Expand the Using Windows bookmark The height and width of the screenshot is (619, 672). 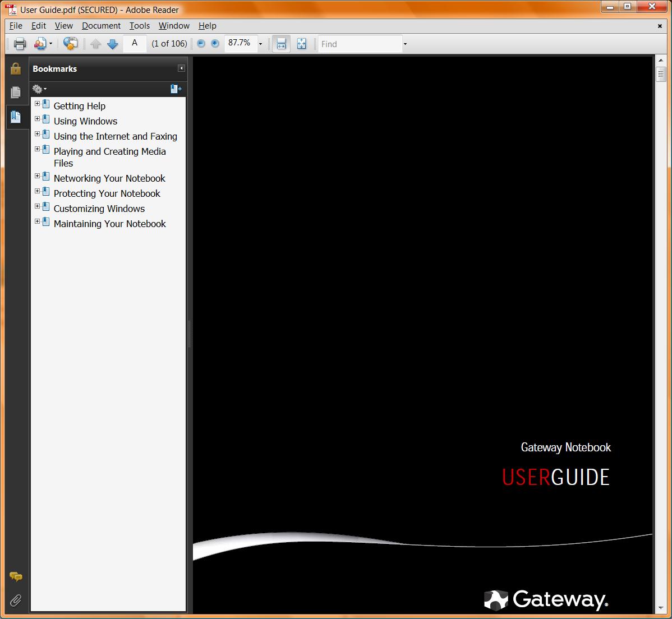pos(37,119)
